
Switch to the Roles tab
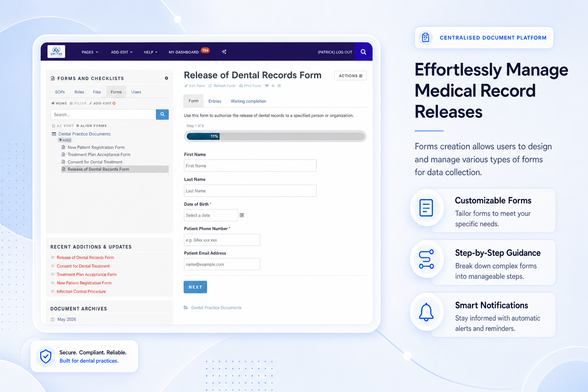tap(79, 92)
